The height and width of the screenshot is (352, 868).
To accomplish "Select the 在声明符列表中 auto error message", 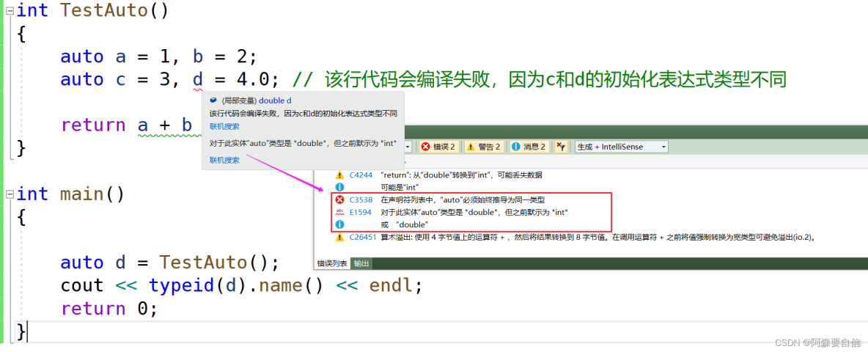I will tap(464, 199).
